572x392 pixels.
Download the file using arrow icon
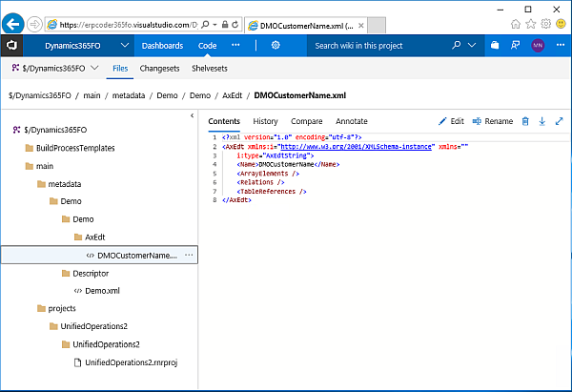(541, 121)
